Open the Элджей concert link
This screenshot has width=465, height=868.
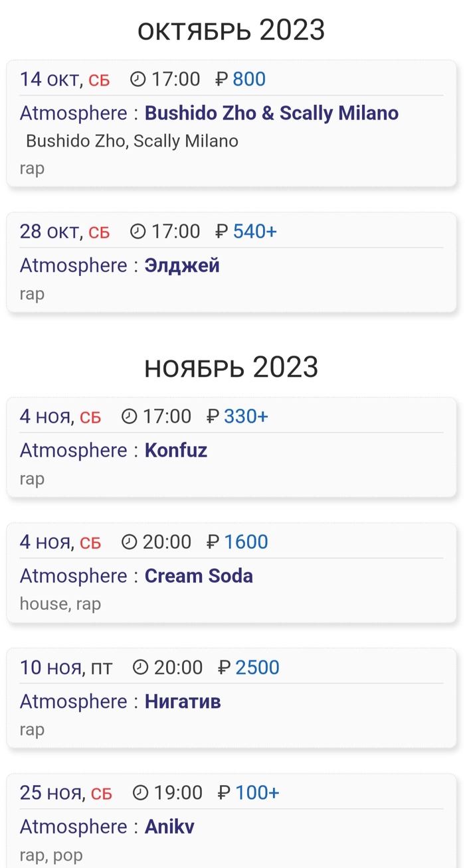(182, 266)
